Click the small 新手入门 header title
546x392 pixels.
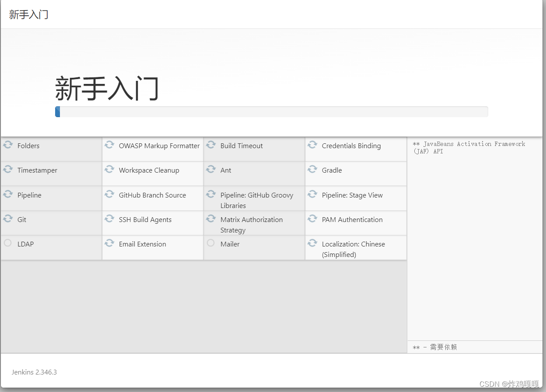[x=28, y=14]
